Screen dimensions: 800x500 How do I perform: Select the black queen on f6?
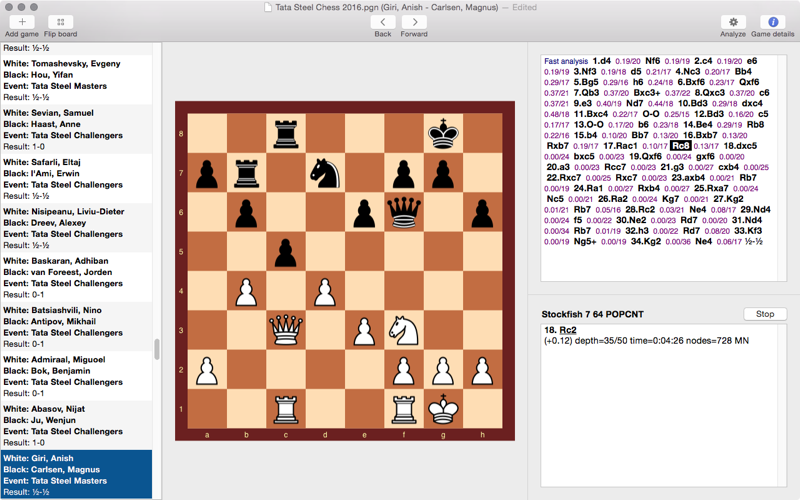coord(404,211)
